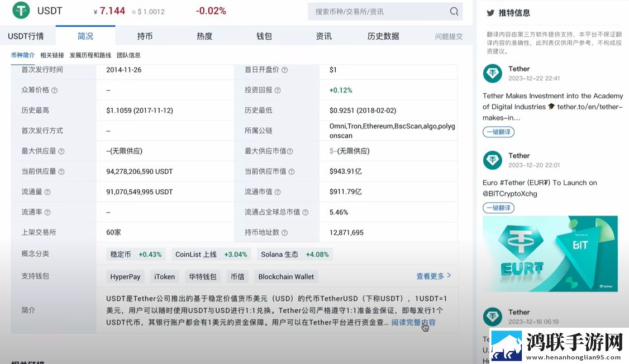
Task: Click the USDT Tether logo icon
Action: [x=21, y=10]
